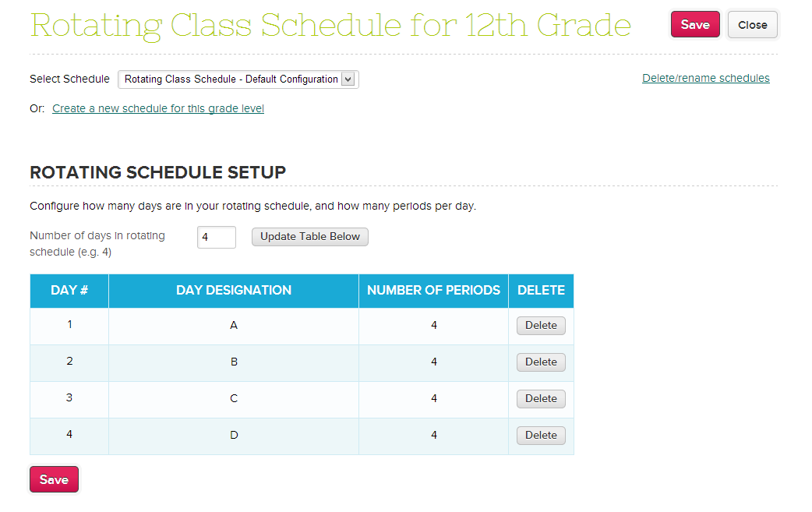The image size is (812, 512).
Task: Click the top Save button
Action: click(694, 24)
